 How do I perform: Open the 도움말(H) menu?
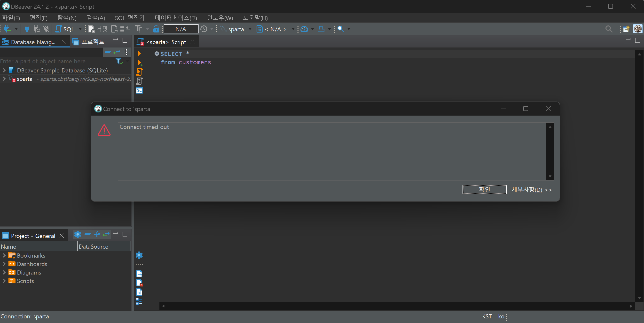(255, 18)
